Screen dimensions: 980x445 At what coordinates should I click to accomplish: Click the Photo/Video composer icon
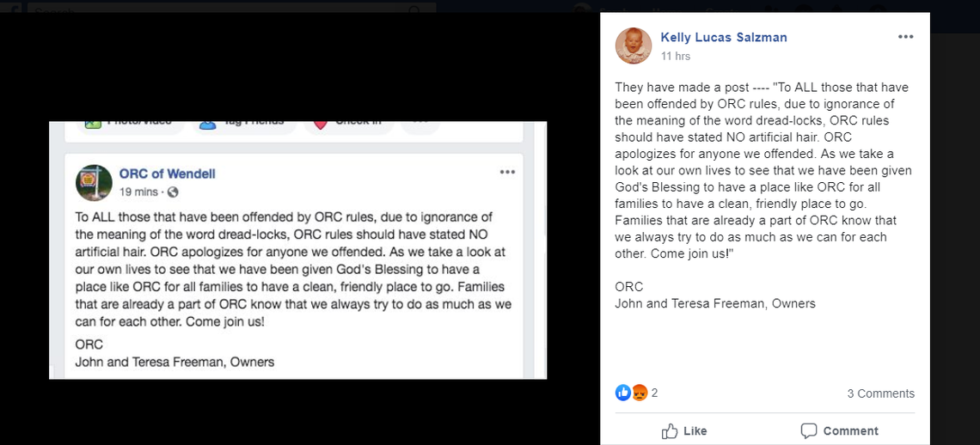pyautogui.click(x=93, y=125)
